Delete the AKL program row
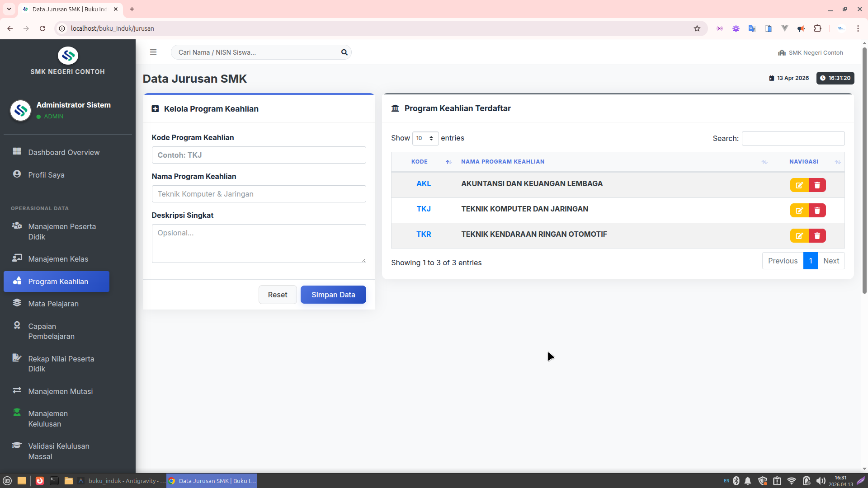 (817, 185)
